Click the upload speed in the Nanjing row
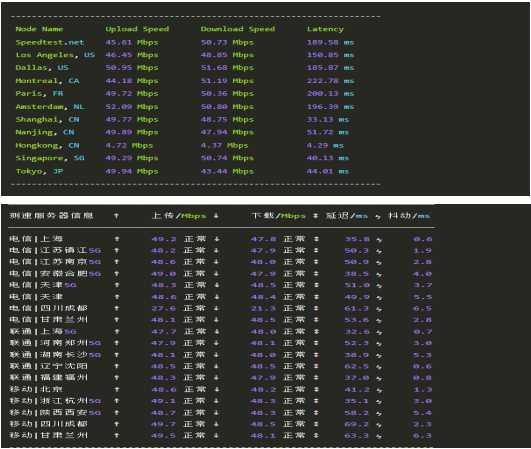Screen dimensions: 531x449 (132, 132)
